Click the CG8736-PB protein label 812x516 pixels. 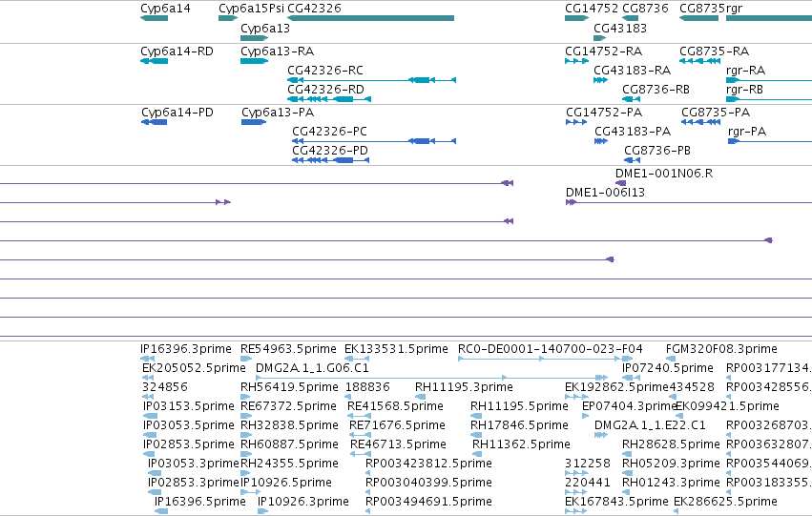pos(657,151)
